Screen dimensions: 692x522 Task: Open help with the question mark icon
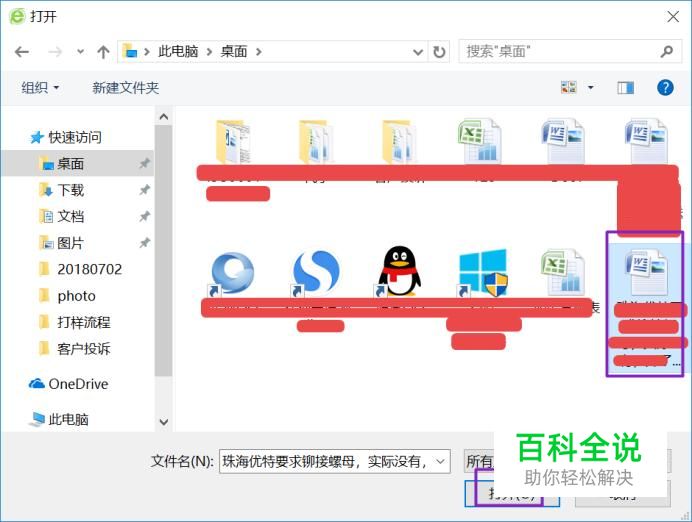click(665, 87)
